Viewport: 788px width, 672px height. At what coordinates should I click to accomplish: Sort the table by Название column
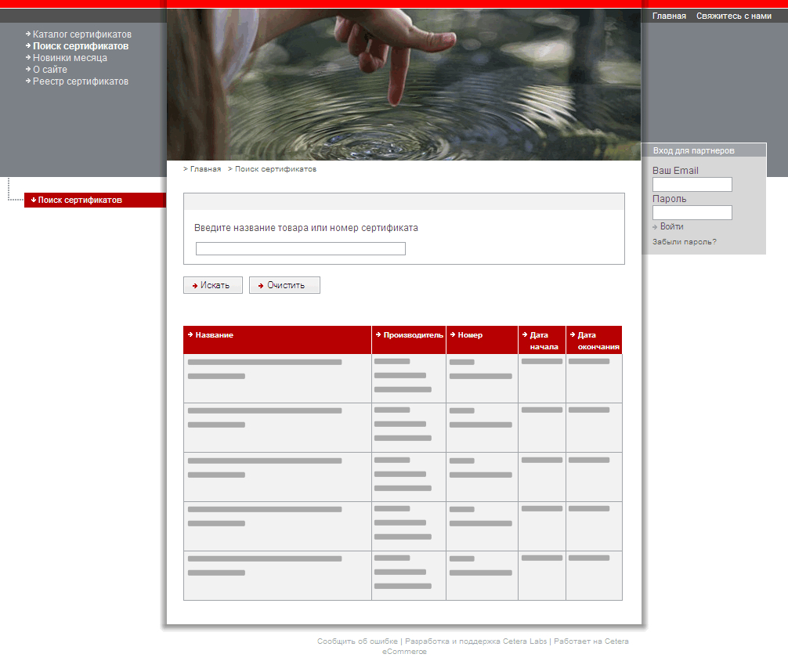[x=214, y=335]
